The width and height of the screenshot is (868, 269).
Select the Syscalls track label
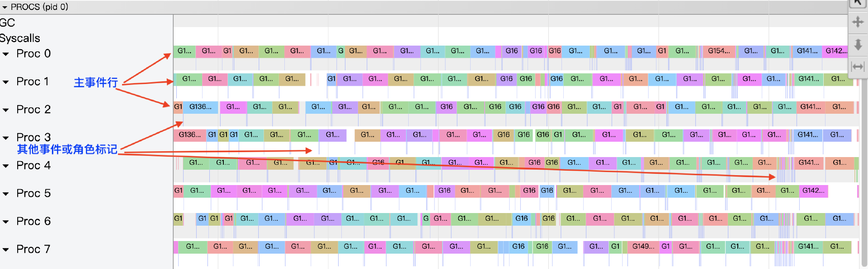(20, 38)
